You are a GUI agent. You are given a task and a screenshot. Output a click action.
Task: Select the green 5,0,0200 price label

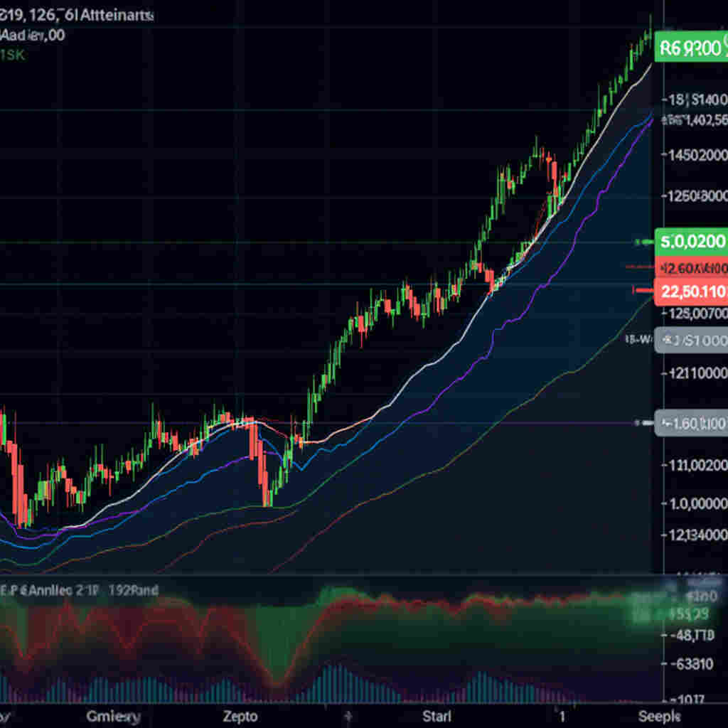pyautogui.click(x=690, y=242)
